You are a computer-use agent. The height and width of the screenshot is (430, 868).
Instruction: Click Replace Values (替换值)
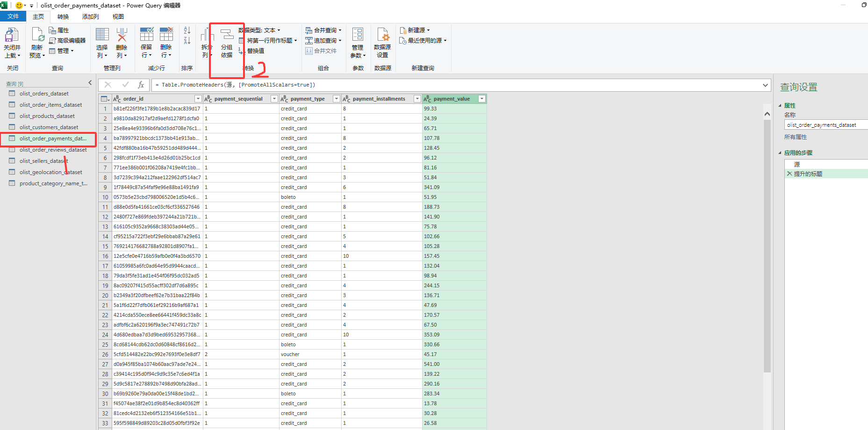(252, 51)
